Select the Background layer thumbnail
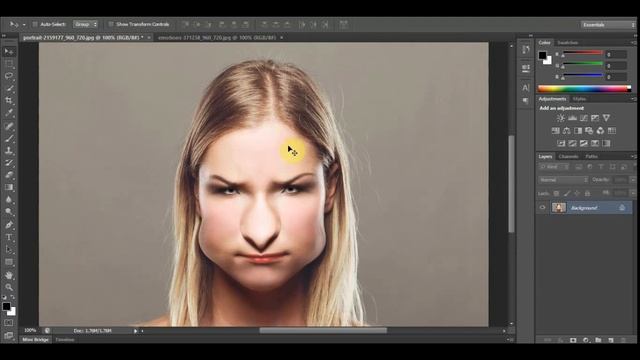Viewport: 640px width, 360px height. (559, 207)
